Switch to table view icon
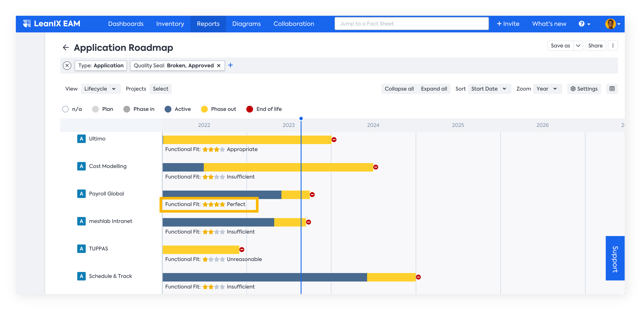644x313 pixels. 612,89
